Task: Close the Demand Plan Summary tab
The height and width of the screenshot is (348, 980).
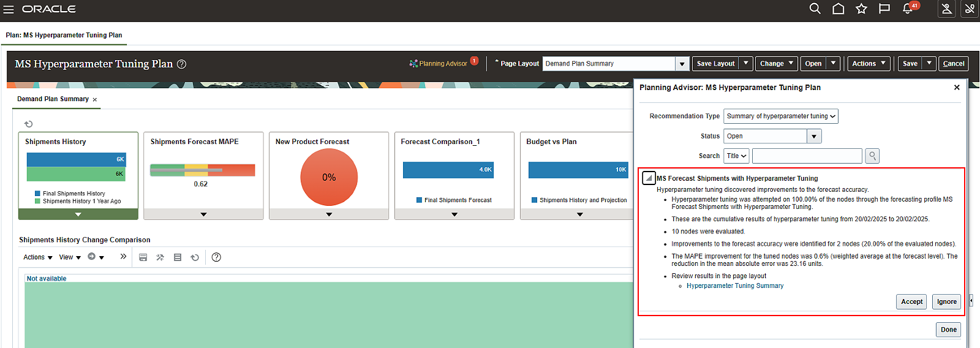Action: coord(95,99)
